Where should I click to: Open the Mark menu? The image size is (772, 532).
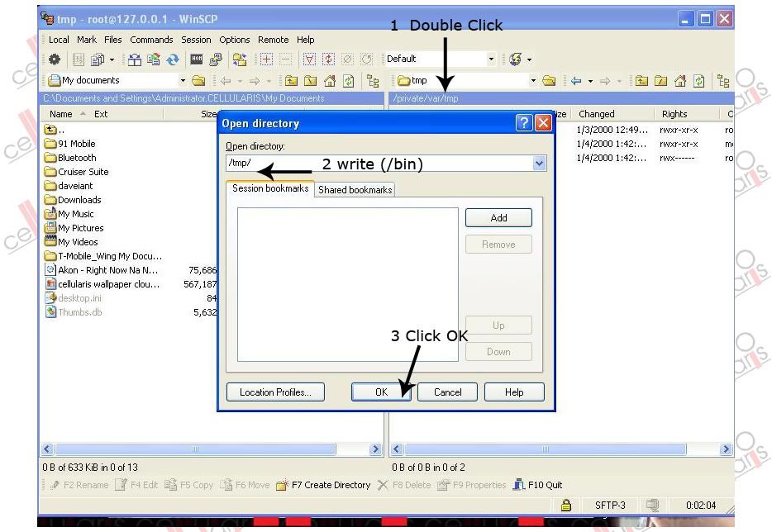(87, 40)
